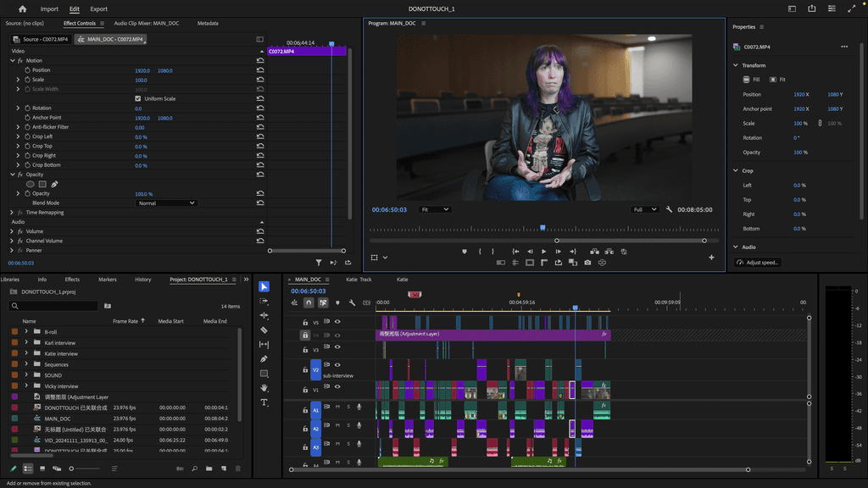Click filter properties funnel icon
Viewport: 868px width, 488px height.
point(319,263)
